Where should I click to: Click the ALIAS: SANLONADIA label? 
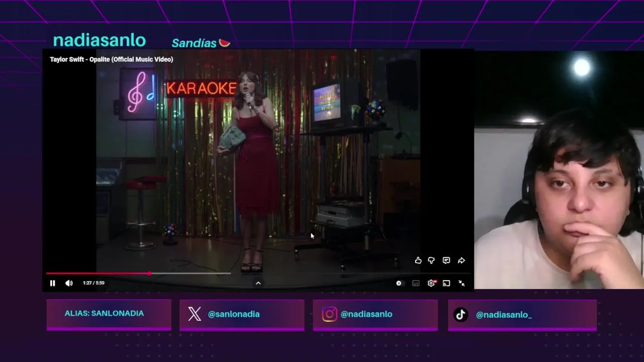[104, 313]
